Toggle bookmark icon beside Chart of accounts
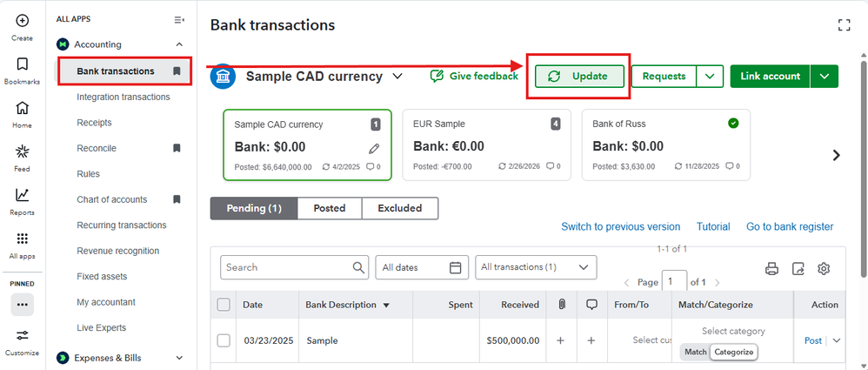 point(177,199)
